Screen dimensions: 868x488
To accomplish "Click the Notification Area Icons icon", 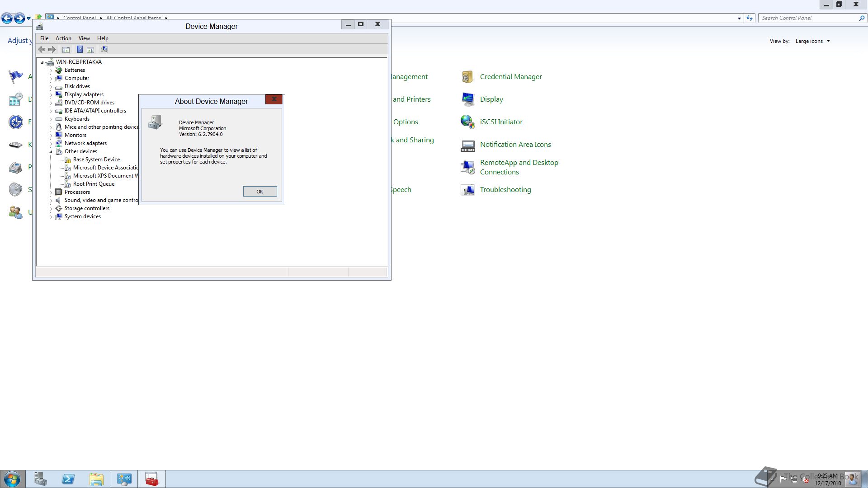I will coord(467,145).
